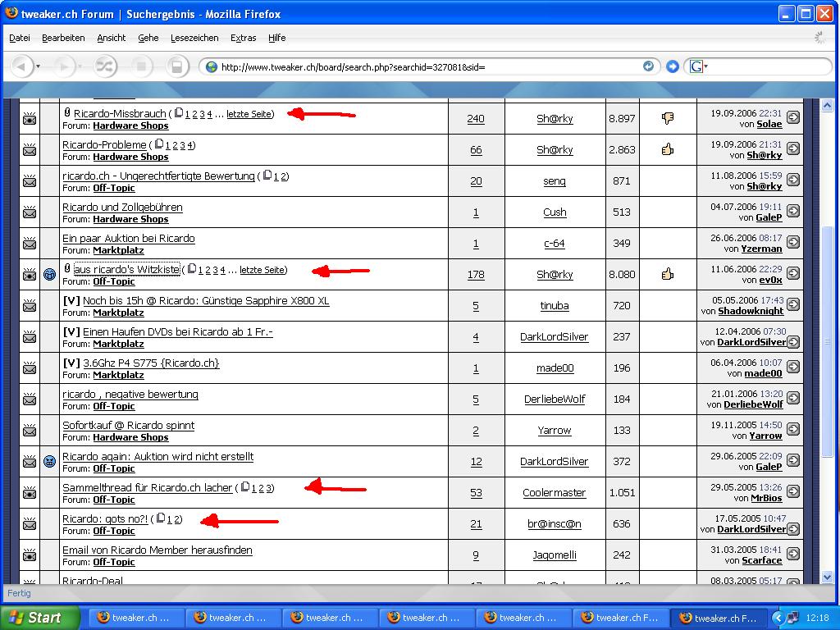840x630 pixels.
Task: Open 'letzte Seite' link of Witzkiste thread
Action: (262, 270)
